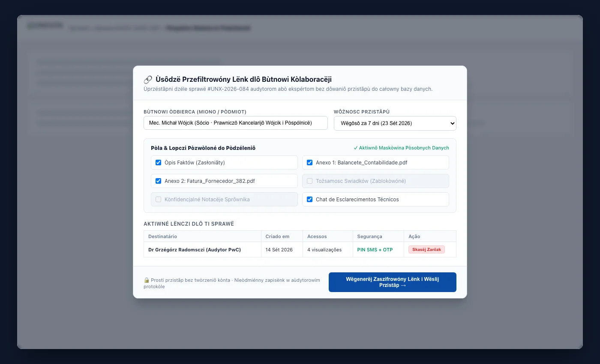Image resolution: width=600 pixels, height=364 pixels.
Task: Uncheck Òpis Faktów (Zasłoniãty) checkbox
Action: pos(159,162)
